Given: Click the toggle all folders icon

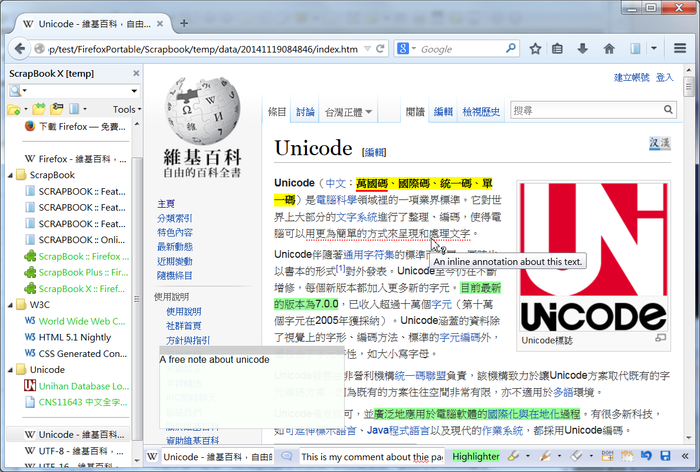Looking at the screenshot, I should click(x=39, y=109).
